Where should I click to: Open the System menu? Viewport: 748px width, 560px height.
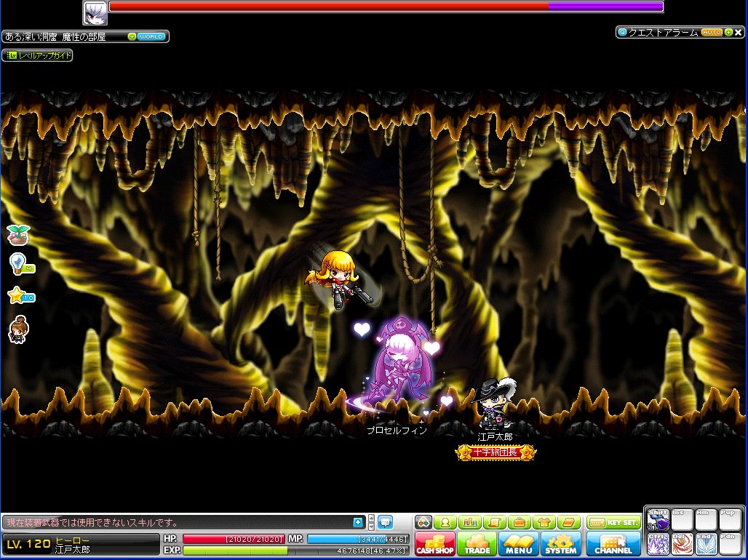click(560, 544)
